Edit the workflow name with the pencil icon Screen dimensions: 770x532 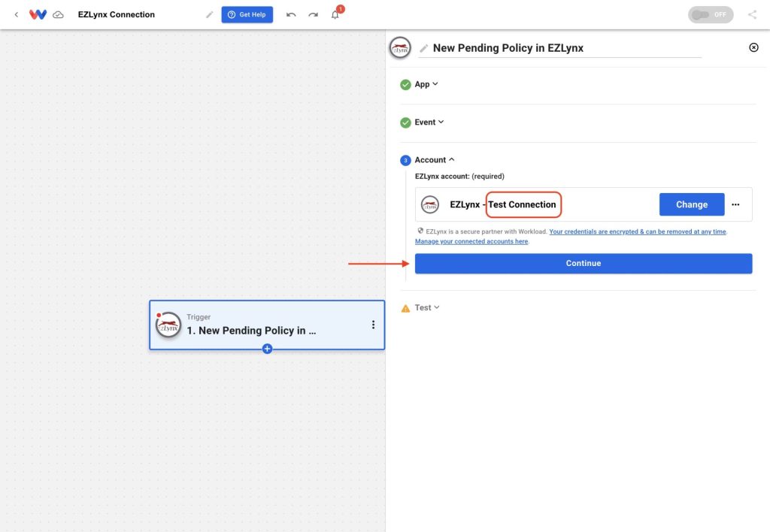click(209, 15)
